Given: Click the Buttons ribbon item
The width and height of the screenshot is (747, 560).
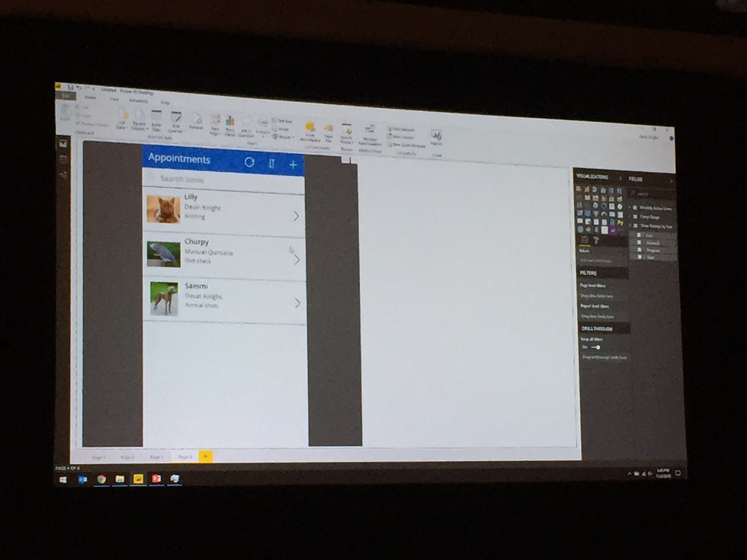Looking at the screenshot, I should click(262, 126).
